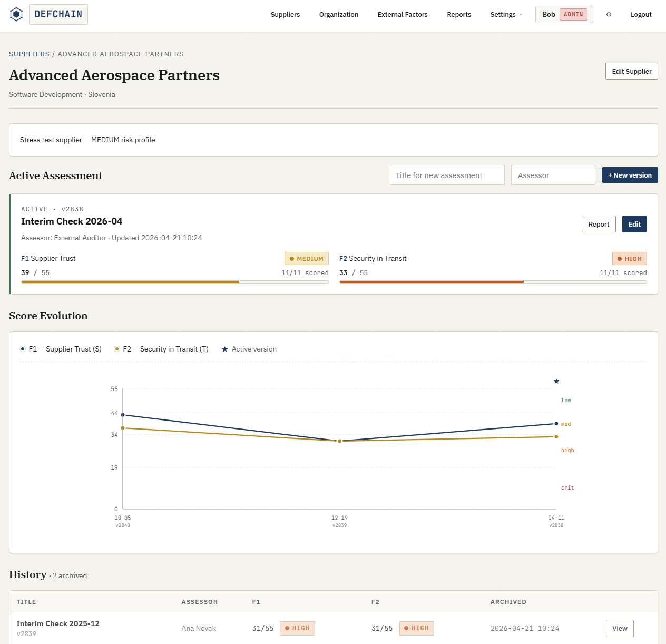
Task: Open Report for Interim Check 2026-04
Action: (599, 224)
